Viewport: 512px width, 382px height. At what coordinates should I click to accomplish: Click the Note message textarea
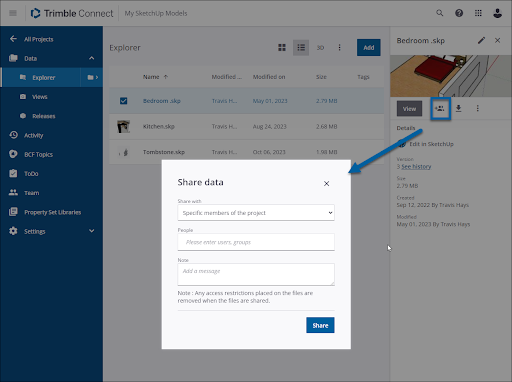tap(256, 274)
